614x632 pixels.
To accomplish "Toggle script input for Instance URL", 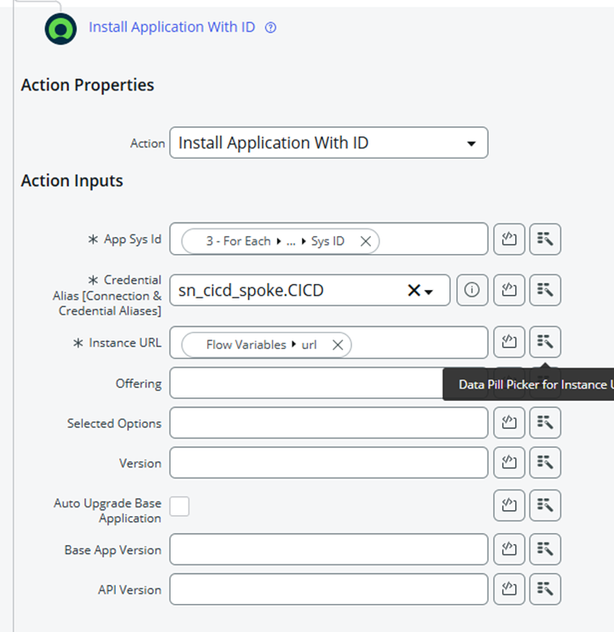I will click(x=509, y=342).
